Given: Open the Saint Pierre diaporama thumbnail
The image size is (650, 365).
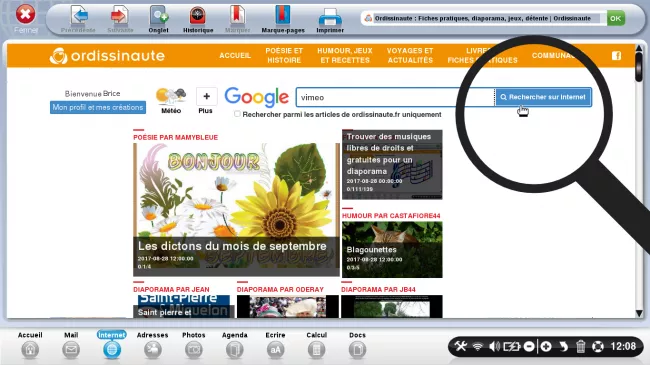Looking at the screenshot, I should click(184, 307).
